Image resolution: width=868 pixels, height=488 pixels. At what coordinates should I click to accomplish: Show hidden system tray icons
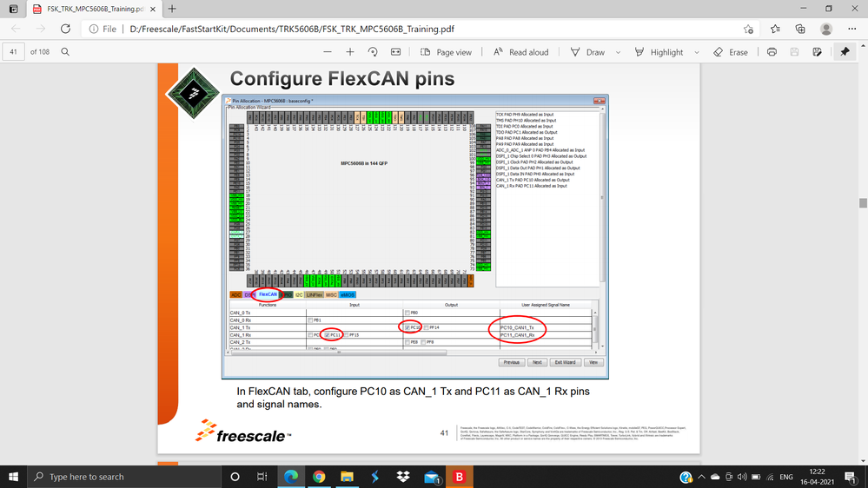coord(701,477)
